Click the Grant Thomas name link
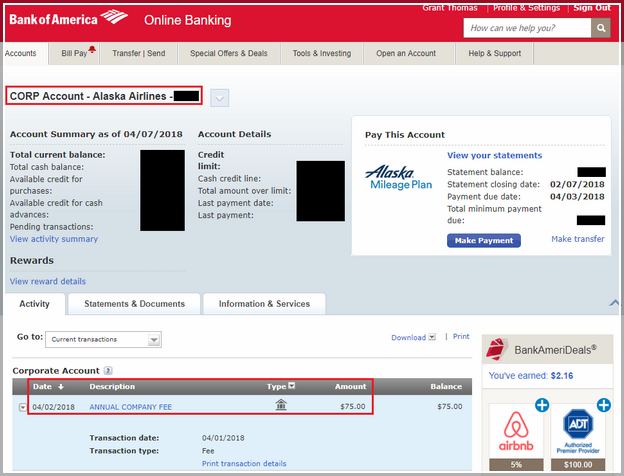The width and height of the screenshot is (624, 476). tap(450, 8)
